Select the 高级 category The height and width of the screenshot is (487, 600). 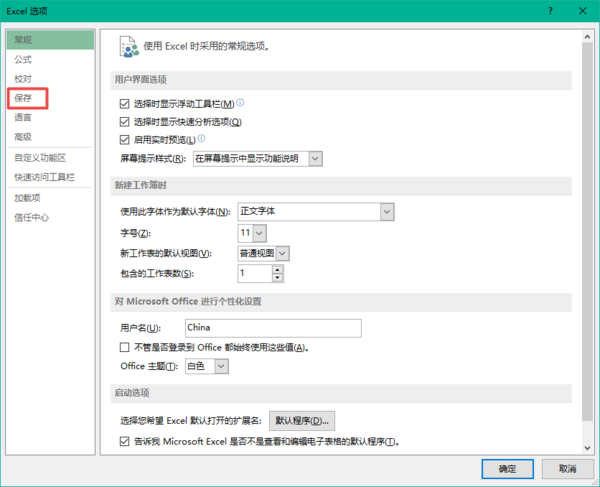tap(50, 137)
